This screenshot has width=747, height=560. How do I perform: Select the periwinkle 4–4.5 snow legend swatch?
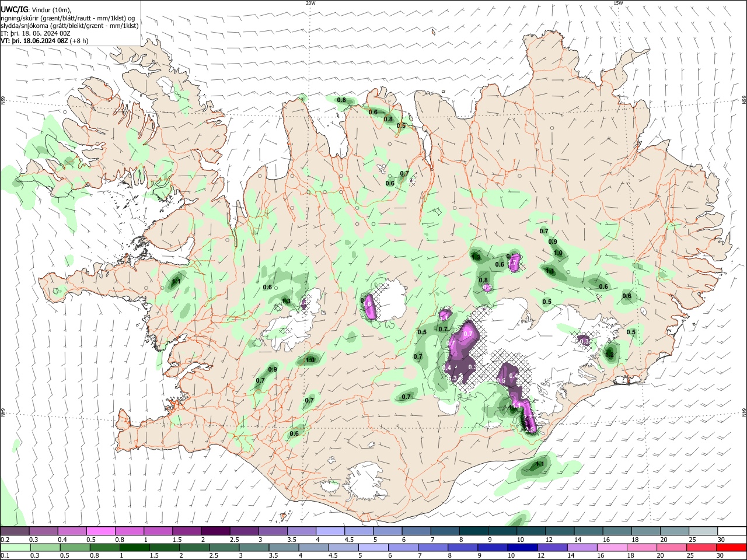[330, 531]
